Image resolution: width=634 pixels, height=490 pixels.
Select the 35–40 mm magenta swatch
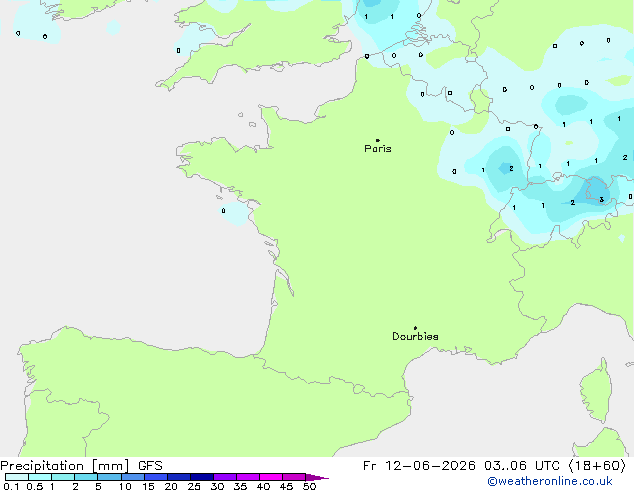248,477
